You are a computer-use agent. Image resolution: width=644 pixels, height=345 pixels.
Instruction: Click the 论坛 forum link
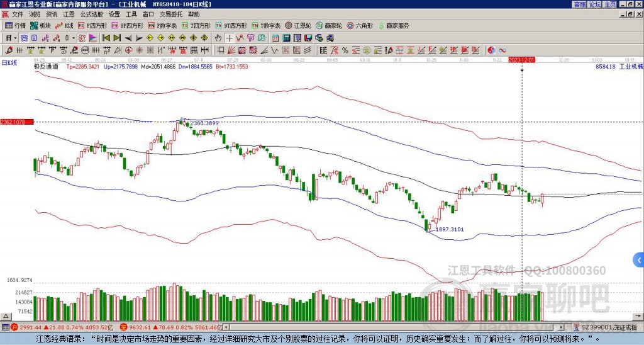[594, 4]
